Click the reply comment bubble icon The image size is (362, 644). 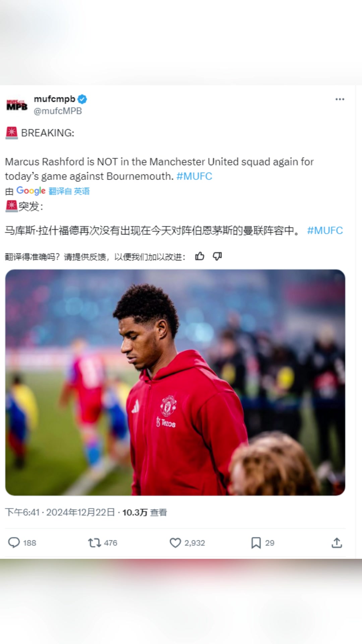click(x=14, y=543)
